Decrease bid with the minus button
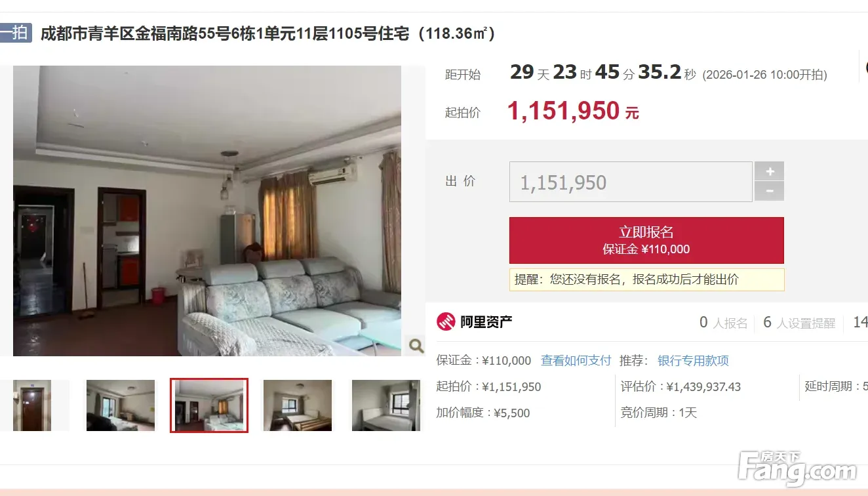Screen dimensions: 868x496 770,191
